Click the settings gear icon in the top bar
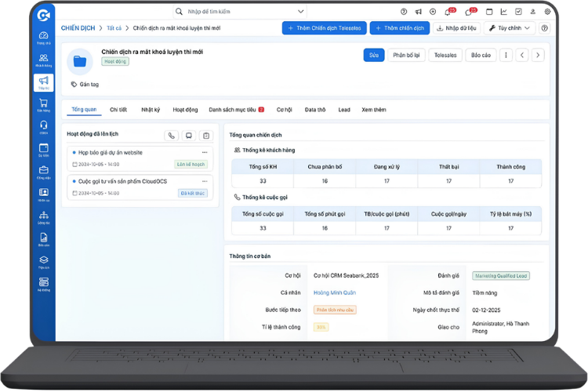 pos(547,12)
